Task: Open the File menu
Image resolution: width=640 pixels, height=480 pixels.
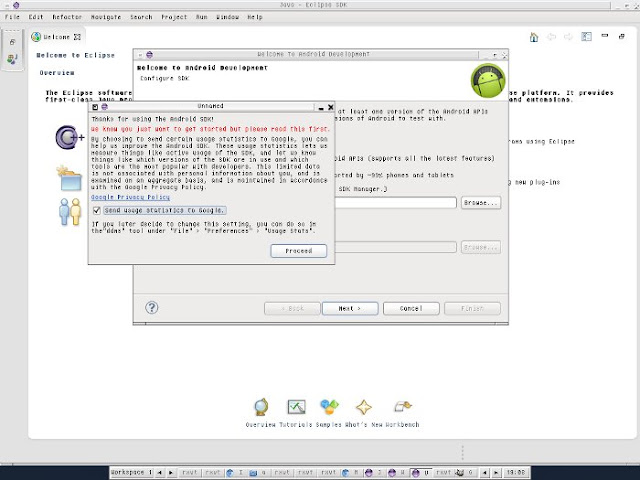Action: click(12, 17)
